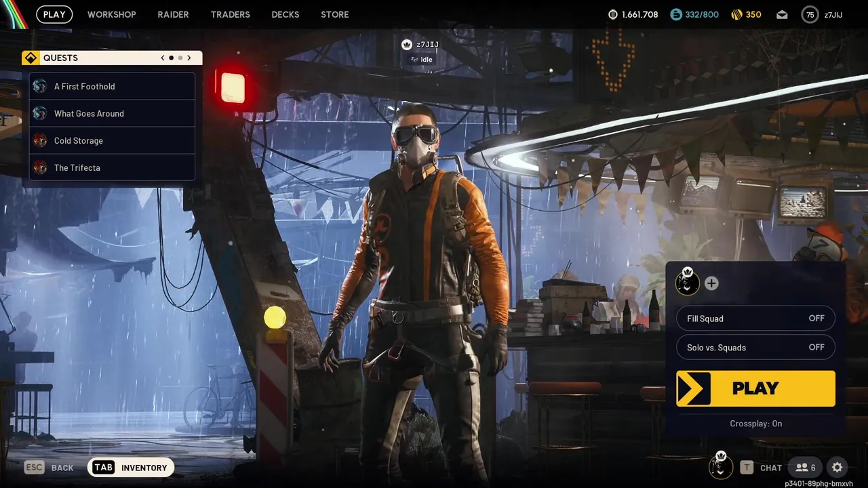Screen dimensions: 868x488
Task: Open the mail inbox envelope icon
Action: tap(782, 14)
